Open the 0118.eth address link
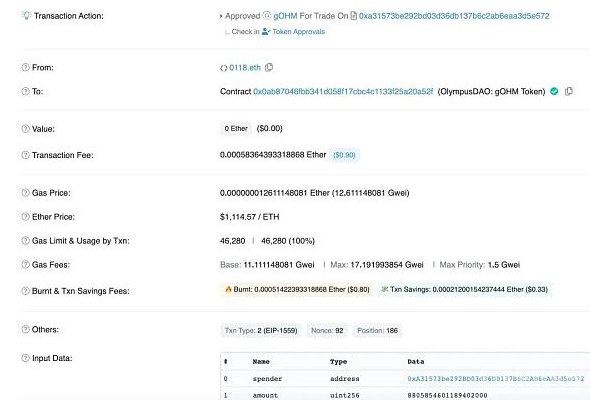 coord(245,67)
